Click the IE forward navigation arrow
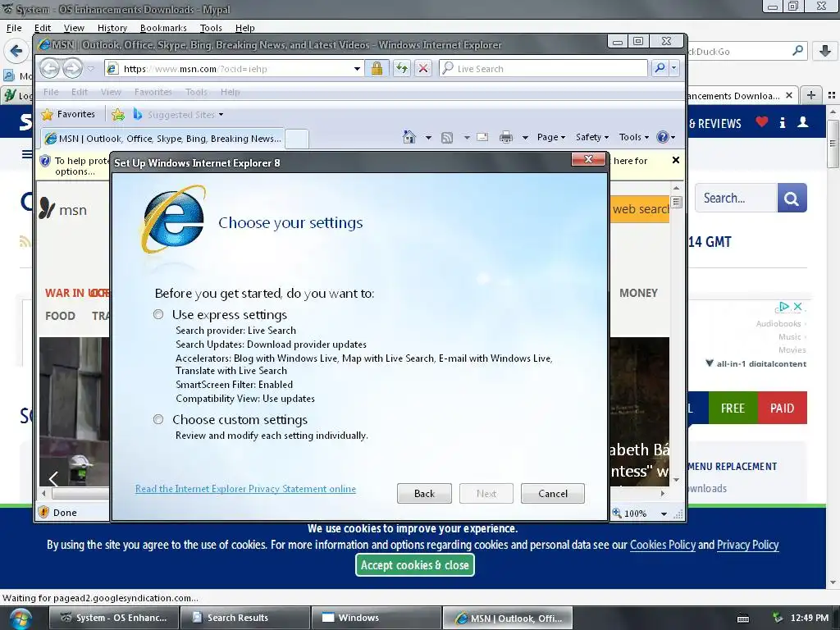This screenshot has height=630, width=840. pos(72,69)
